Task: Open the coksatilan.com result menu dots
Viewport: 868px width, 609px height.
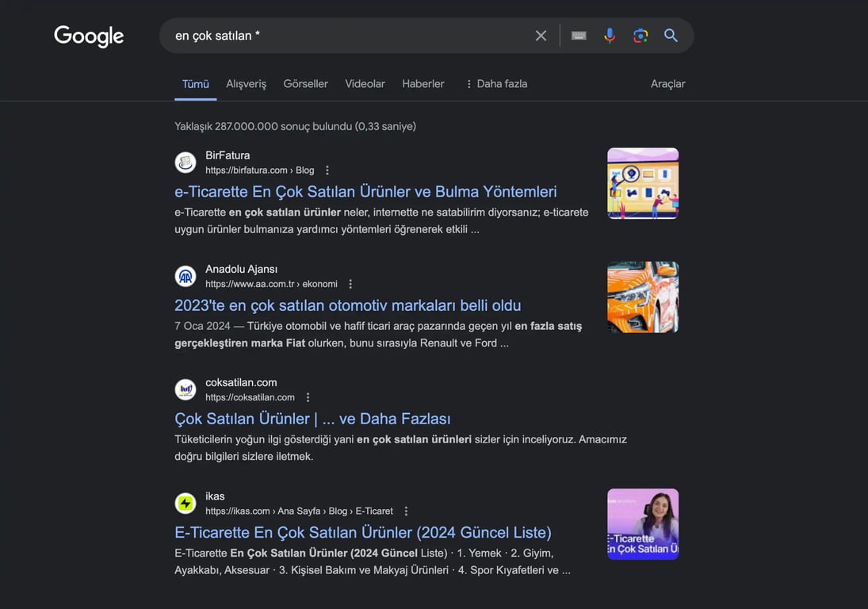Action: coord(308,396)
